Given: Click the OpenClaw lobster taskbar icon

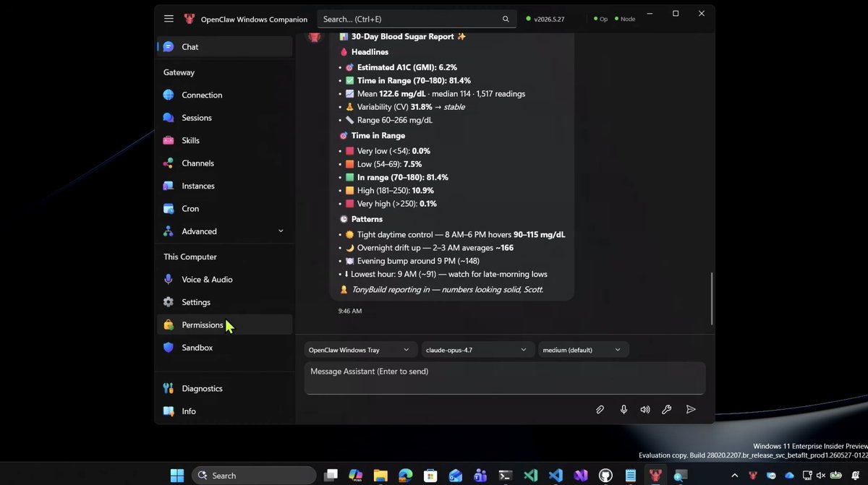Looking at the screenshot, I should pyautogui.click(x=656, y=475).
